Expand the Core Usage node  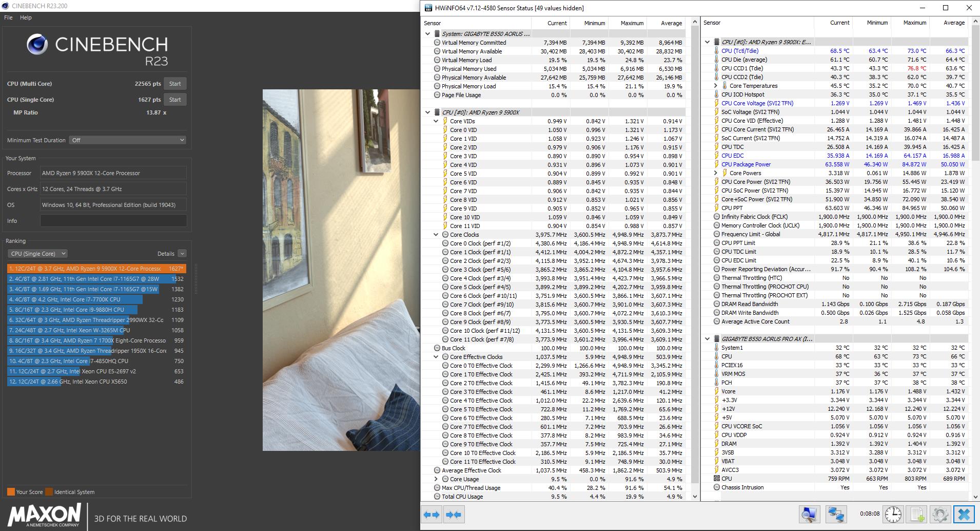pyautogui.click(x=436, y=479)
